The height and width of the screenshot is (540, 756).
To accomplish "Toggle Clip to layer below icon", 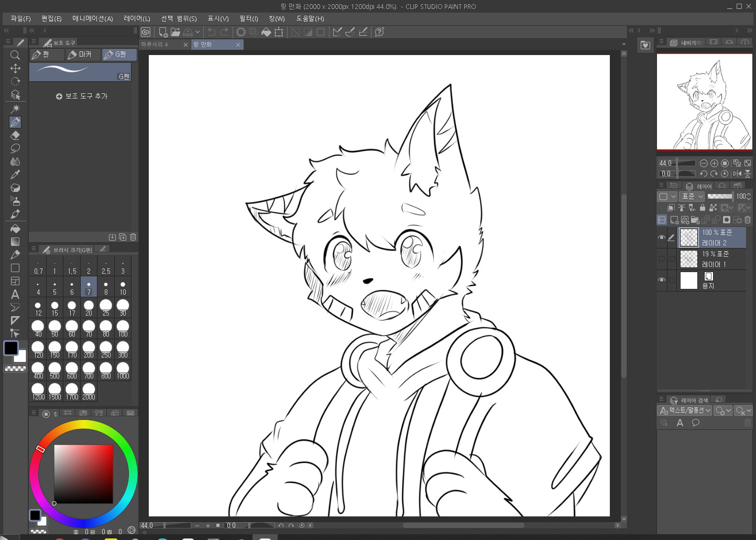I will [671, 208].
